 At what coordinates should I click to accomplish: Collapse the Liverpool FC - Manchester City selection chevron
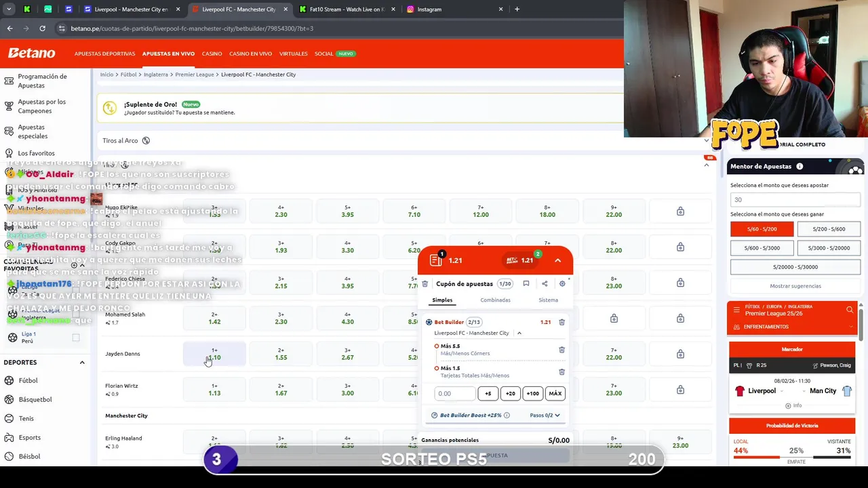(x=519, y=333)
